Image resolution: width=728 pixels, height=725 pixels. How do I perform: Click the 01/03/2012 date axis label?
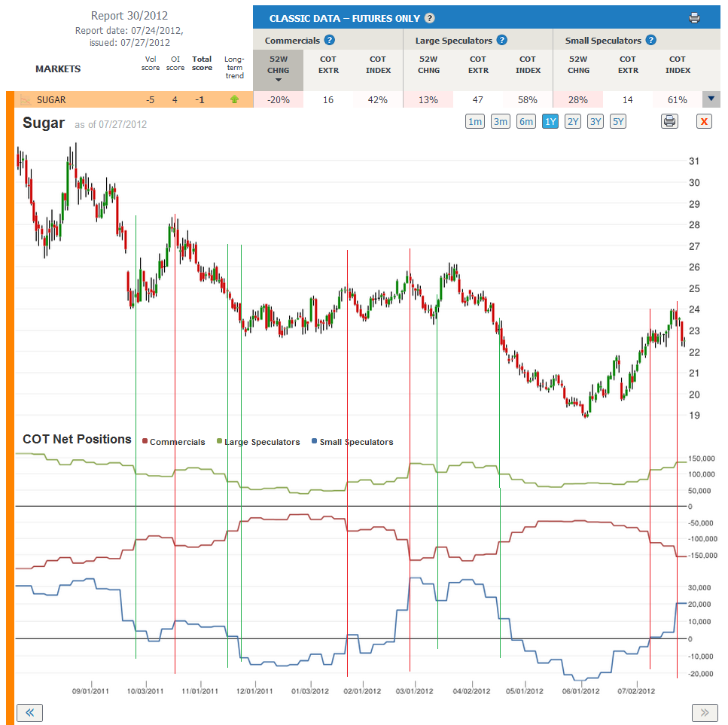pyautogui.click(x=310, y=691)
